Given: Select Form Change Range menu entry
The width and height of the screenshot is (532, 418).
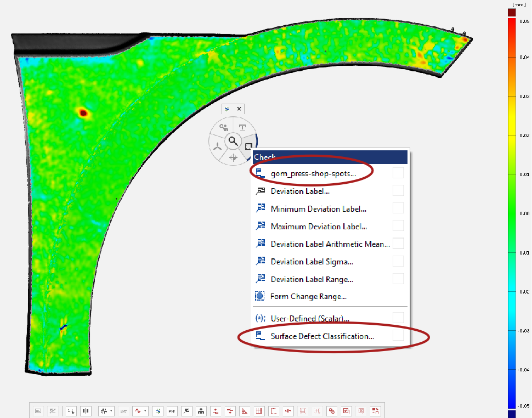Looking at the screenshot, I should pos(308,296).
